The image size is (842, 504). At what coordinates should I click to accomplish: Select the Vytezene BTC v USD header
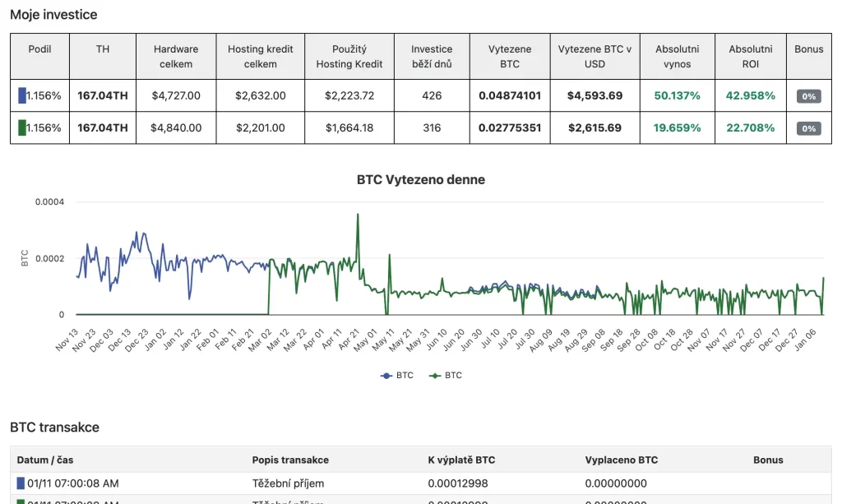pos(594,57)
